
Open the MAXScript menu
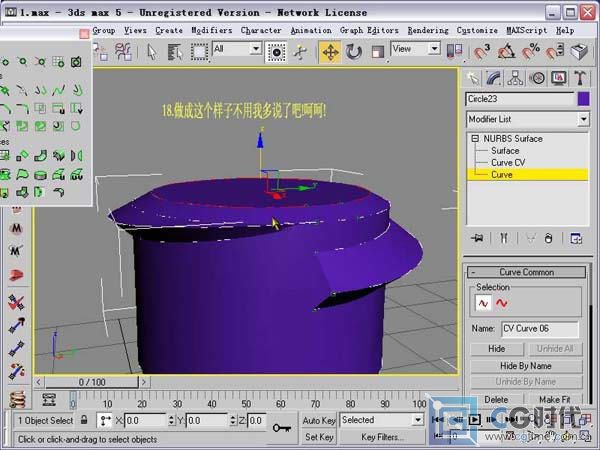pyautogui.click(x=527, y=30)
